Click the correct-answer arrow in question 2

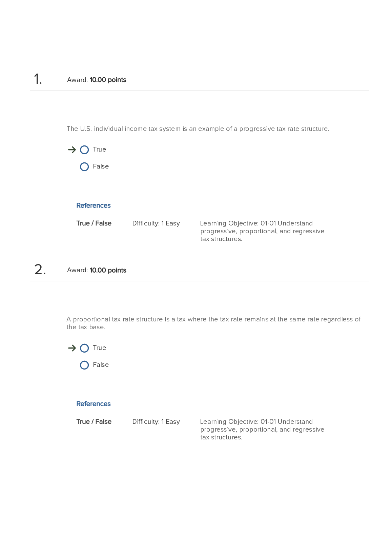72,348
